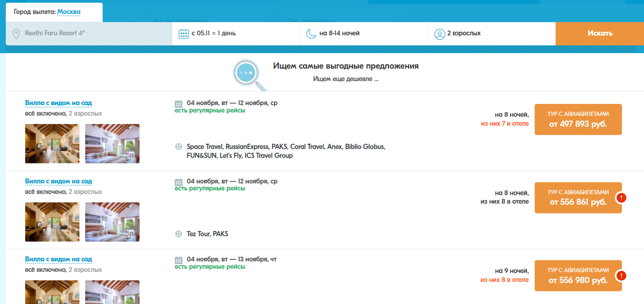Viewport: 644px width, 304px height.
Task: Open 'Вилла с видом на сад' link for 556 861 руб. offer
Action: coord(58,182)
